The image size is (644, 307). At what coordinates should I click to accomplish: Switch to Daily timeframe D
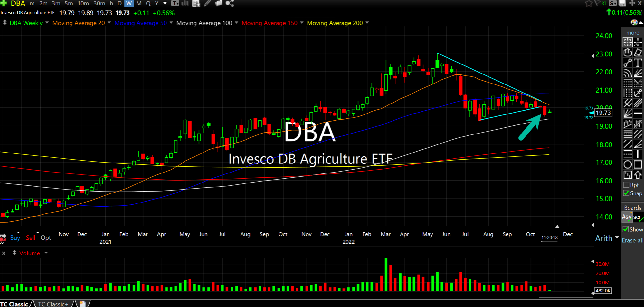(x=119, y=3)
